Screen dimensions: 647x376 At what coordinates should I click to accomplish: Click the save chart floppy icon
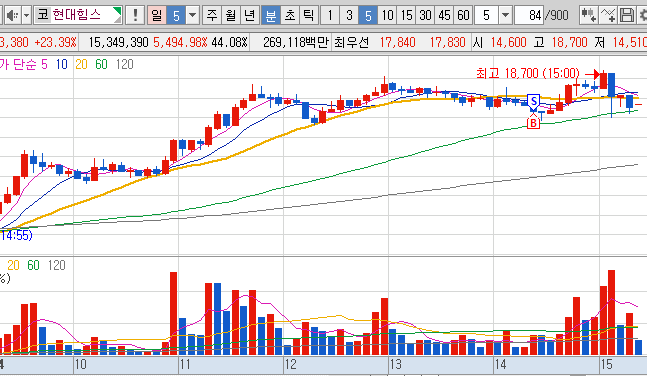627,16
